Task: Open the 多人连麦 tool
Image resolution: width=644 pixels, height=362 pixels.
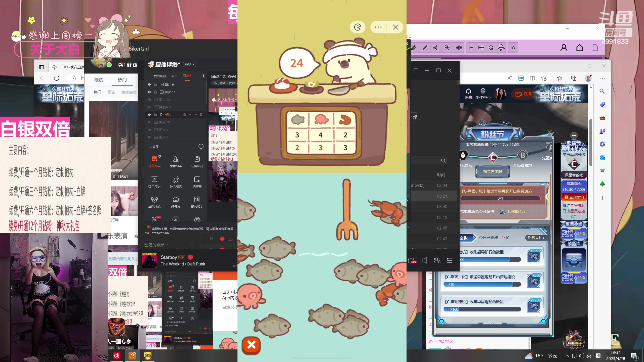Action: click(176, 182)
